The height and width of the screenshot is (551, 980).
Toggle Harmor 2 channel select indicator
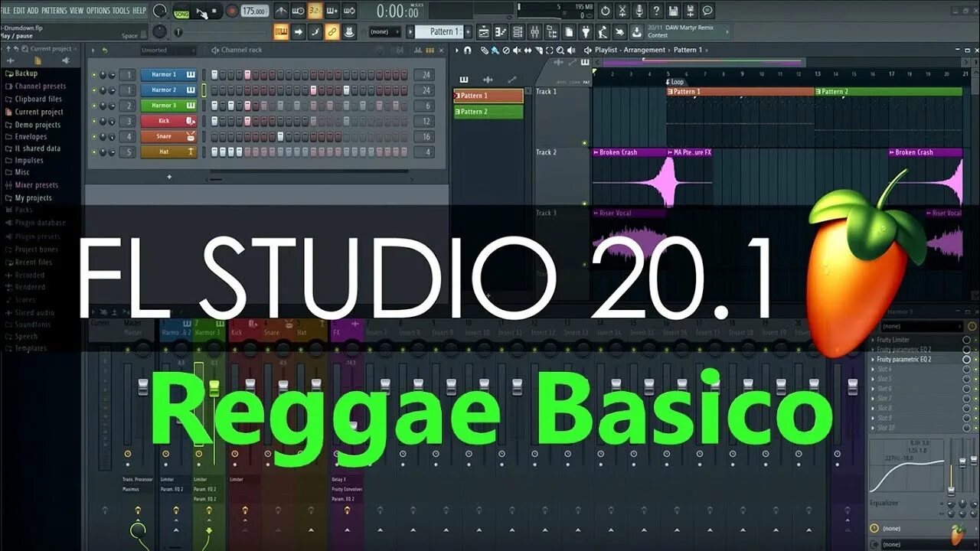tap(204, 90)
